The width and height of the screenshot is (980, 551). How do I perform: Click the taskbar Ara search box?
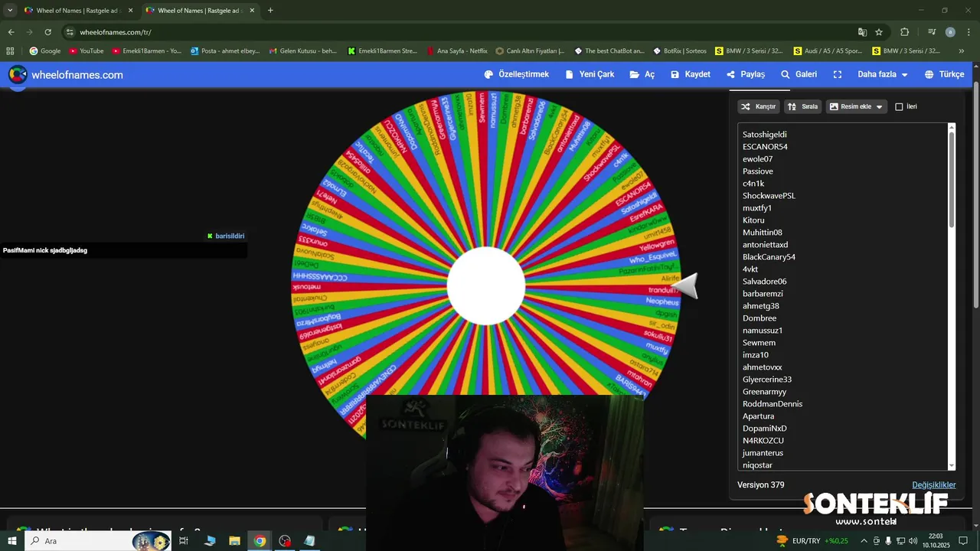point(100,541)
